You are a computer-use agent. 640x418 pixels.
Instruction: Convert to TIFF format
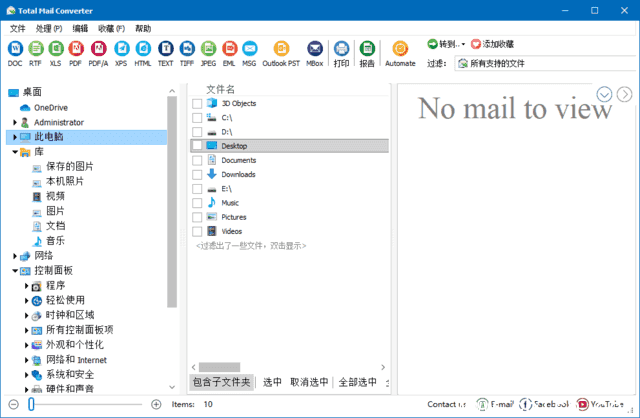coord(187,53)
